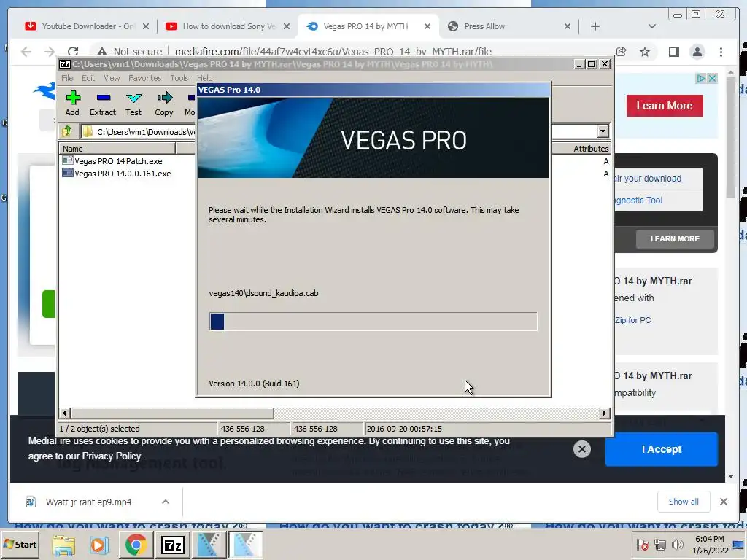Dismiss the cookie banner with round X
This screenshot has height=560, width=747.
coord(581,448)
